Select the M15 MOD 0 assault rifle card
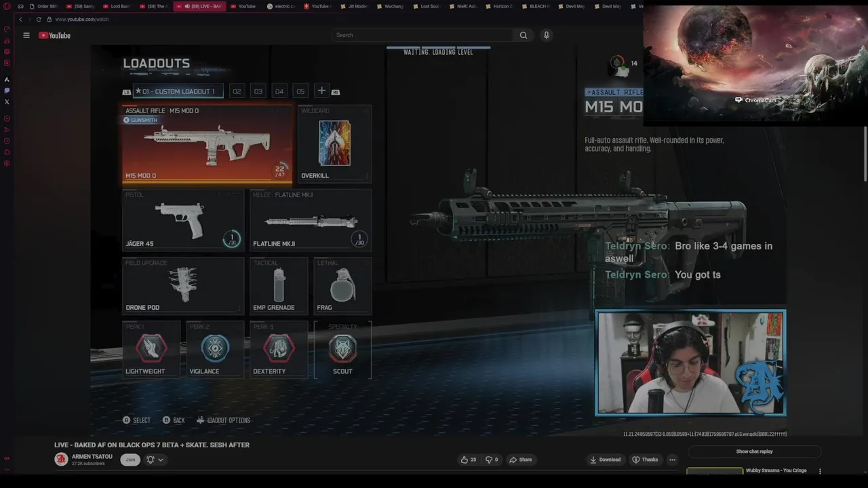Viewport: 868px width, 488px height. pos(208,144)
